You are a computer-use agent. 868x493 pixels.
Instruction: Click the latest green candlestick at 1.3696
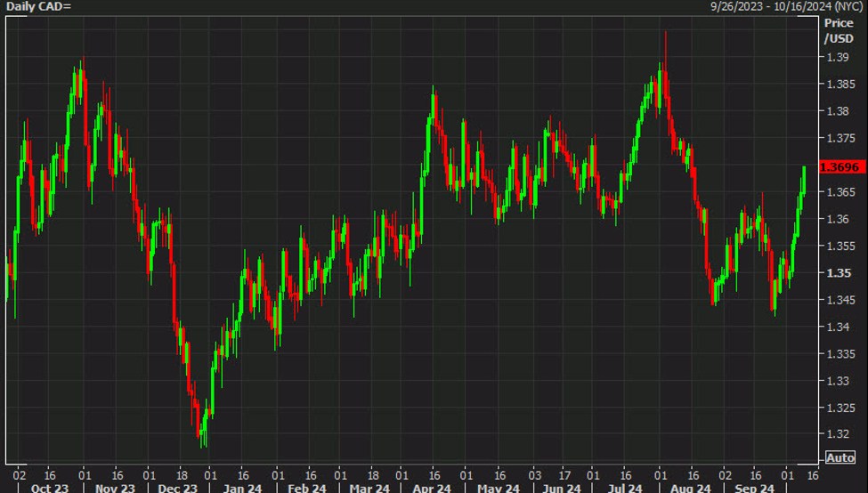(x=804, y=180)
